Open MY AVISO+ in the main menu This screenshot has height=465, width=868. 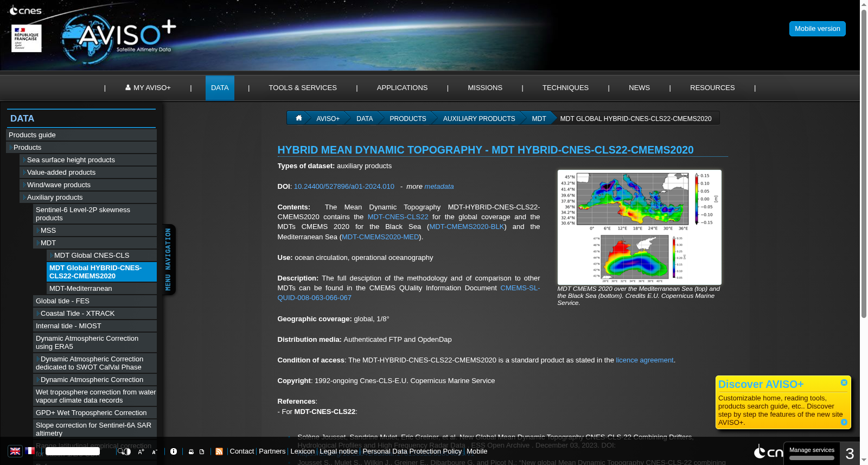point(148,87)
